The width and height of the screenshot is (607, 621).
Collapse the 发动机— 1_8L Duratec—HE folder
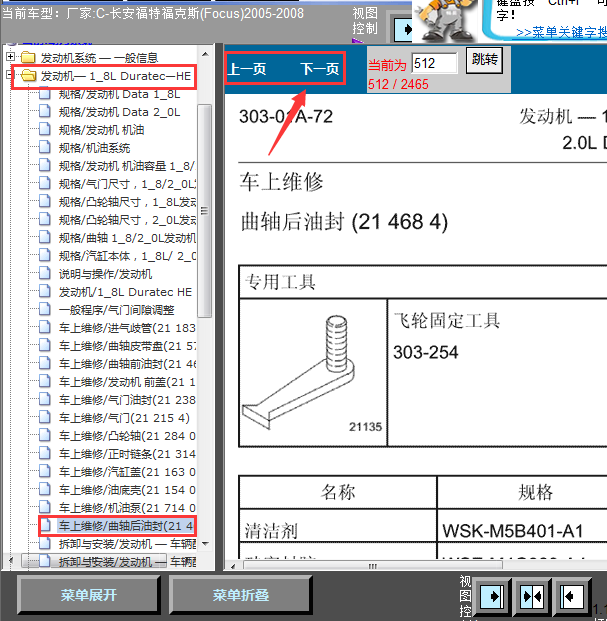click(x=9, y=74)
